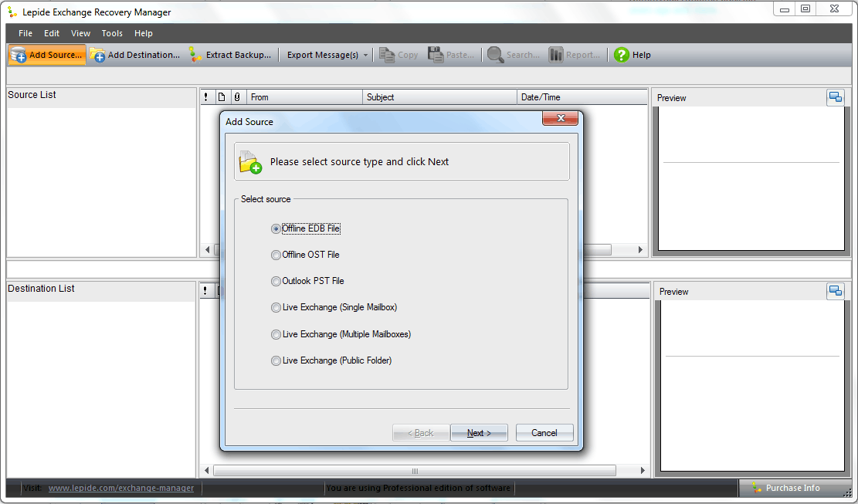Open the File menu
The image size is (858, 504).
[x=25, y=33]
